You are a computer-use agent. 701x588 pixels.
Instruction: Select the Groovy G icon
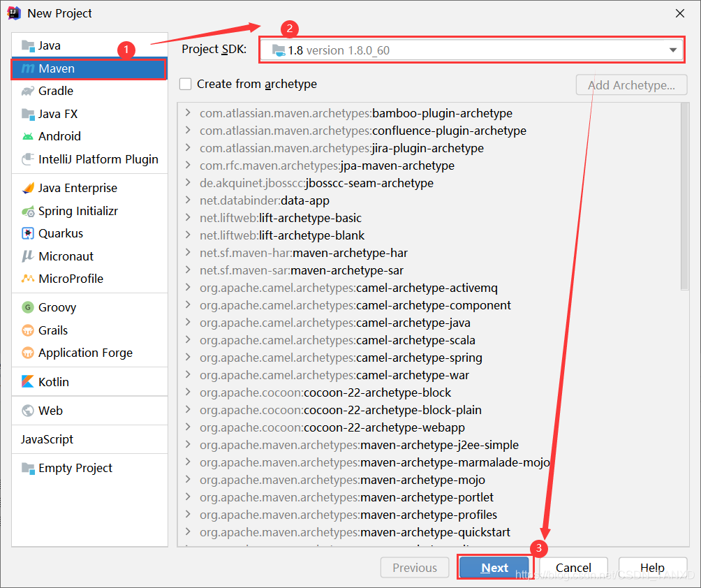pos(28,307)
